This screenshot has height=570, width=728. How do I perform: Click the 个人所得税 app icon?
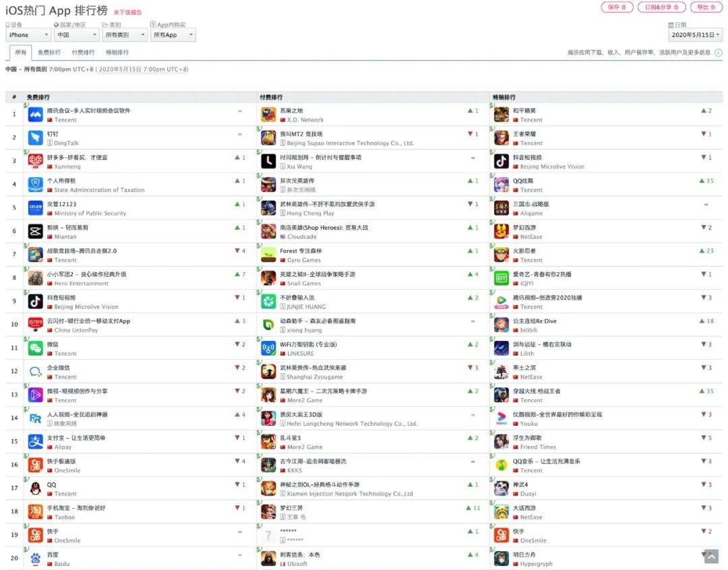pyautogui.click(x=35, y=185)
